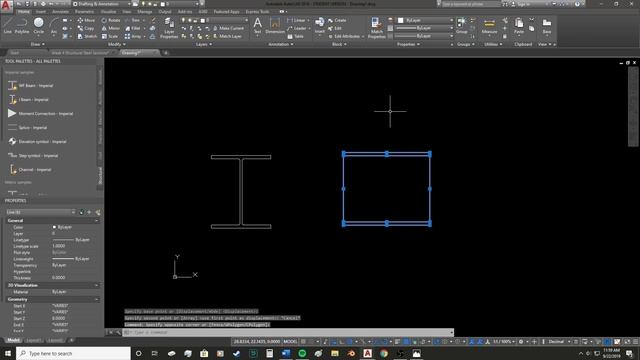Open the selection type dropdown in Properties
640x360 pixels.
pyautogui.click(x=40, y=212)
